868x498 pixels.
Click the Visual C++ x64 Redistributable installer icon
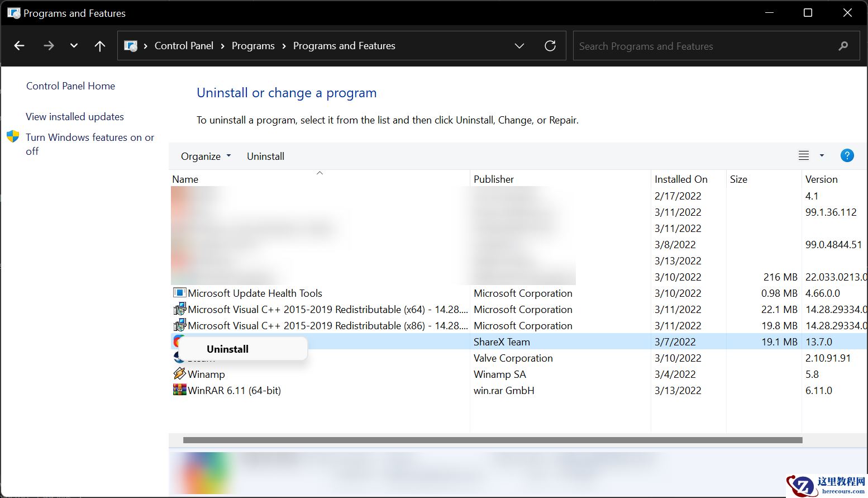180,309
